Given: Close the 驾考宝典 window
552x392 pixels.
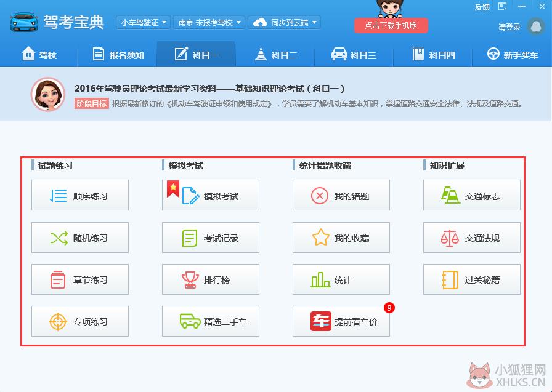Looking at the screenshot, I should [x=542, y=6].
